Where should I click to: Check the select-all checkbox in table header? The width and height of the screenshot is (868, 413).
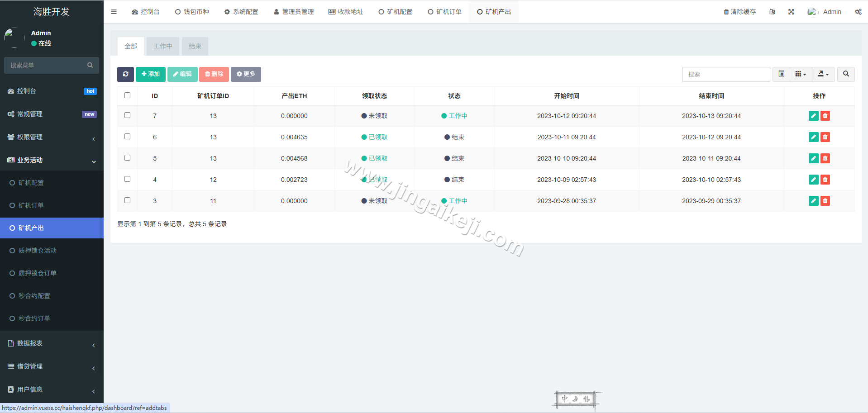pos(127,95)
